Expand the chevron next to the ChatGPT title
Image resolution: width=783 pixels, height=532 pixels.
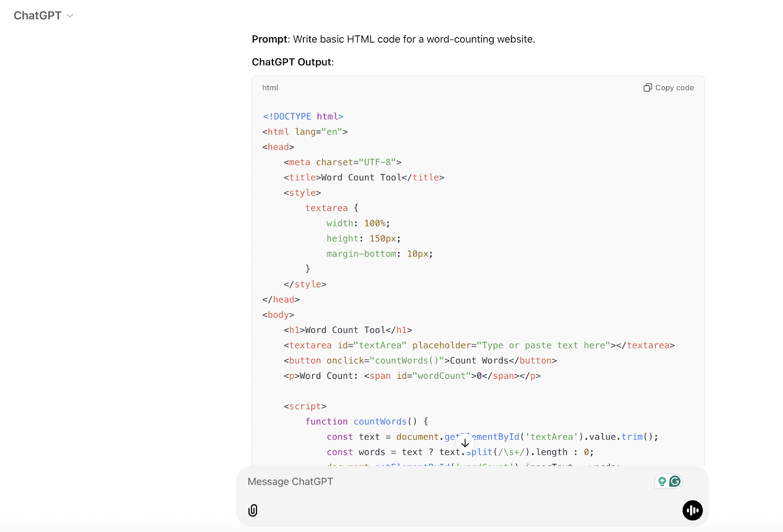(69, 15)
